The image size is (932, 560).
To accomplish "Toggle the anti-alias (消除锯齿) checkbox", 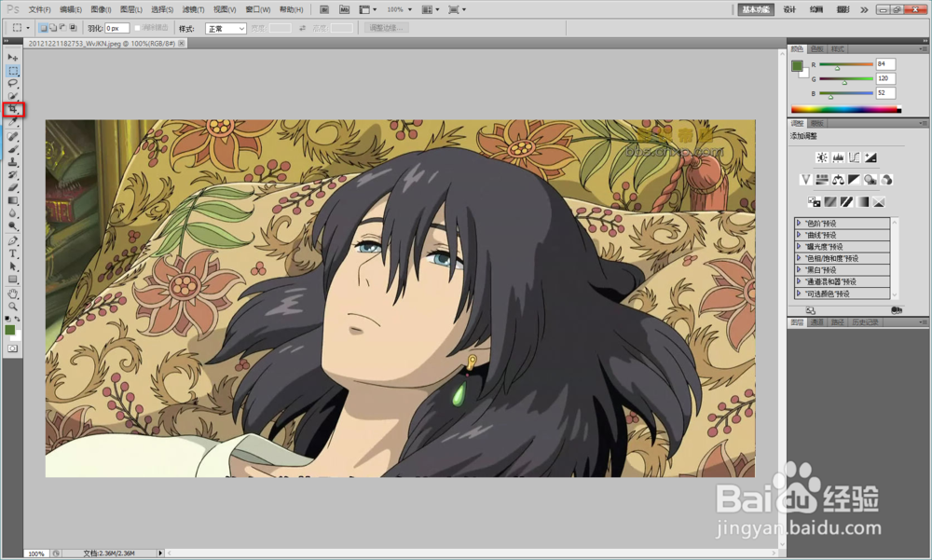I will click(x=137, y=28).
